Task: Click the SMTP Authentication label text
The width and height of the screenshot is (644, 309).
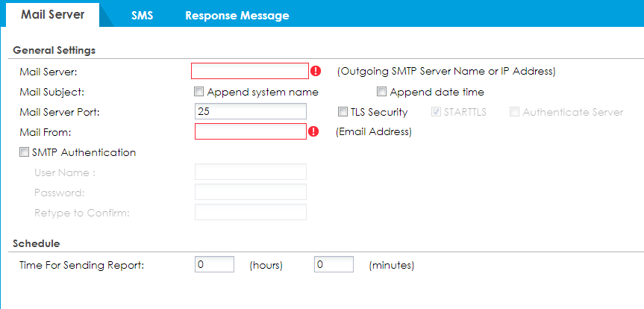Action: tap(84, 152)
